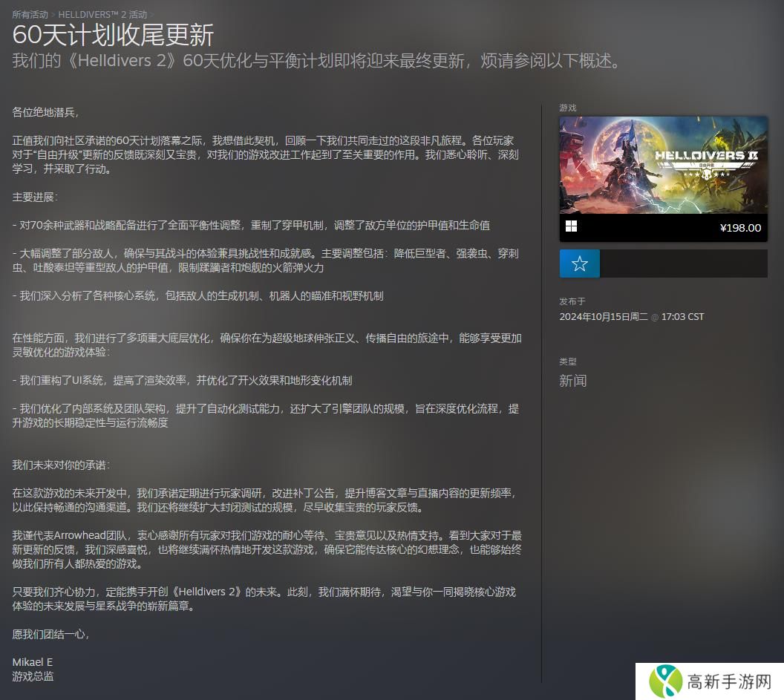This screenshot has width=784, height=700.
Task: Click the 各位绝地潜兵 greeting line
Action: 45,112
